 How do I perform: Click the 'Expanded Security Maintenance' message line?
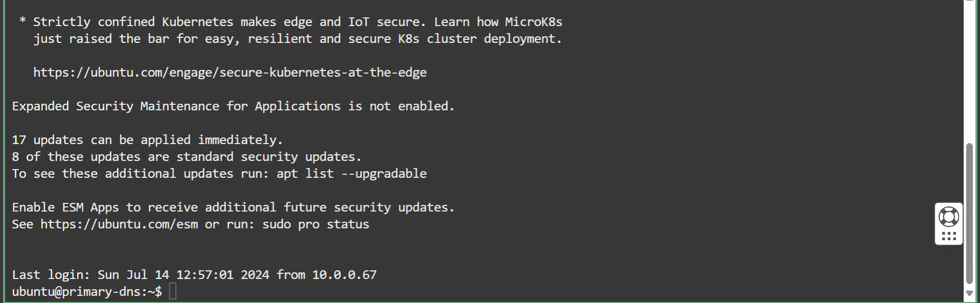233,106
